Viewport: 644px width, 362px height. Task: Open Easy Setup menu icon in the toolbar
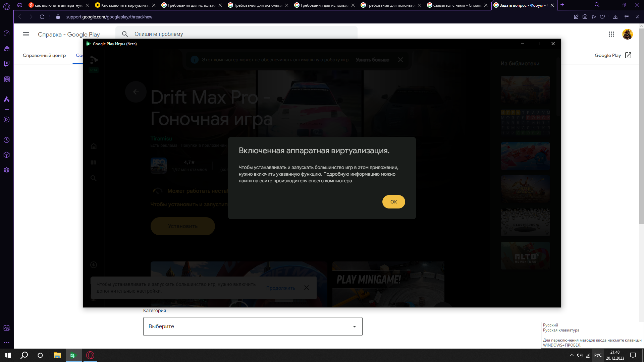pyautogui.click(x=626, y=17)
